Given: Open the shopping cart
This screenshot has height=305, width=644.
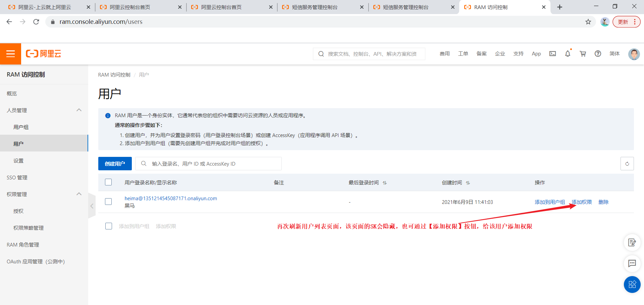Looking at the screenshot, I should (x=583, y=54).
